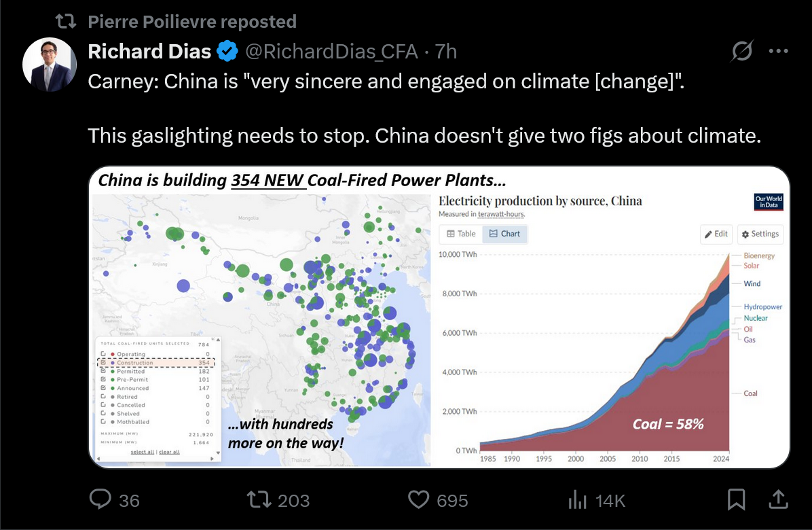
Task: Repost this tweet using retweet icon
Action: tap(259, 499)
